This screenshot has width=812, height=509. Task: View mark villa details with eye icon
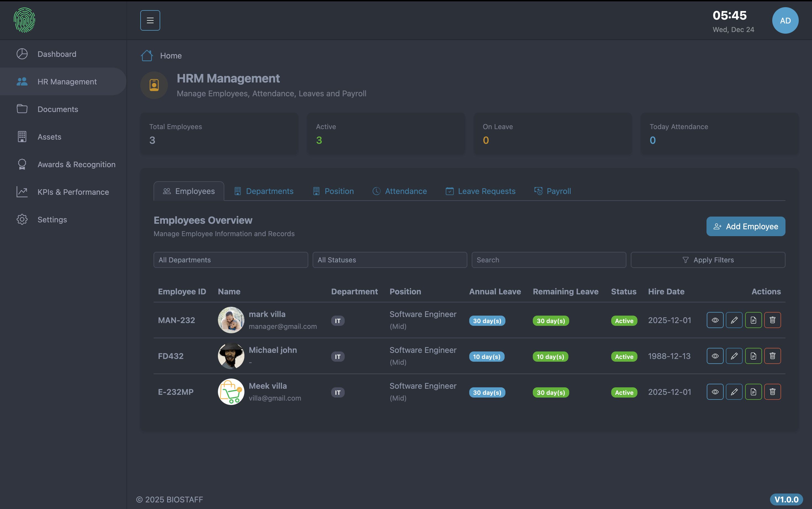(x=715, y=320)
